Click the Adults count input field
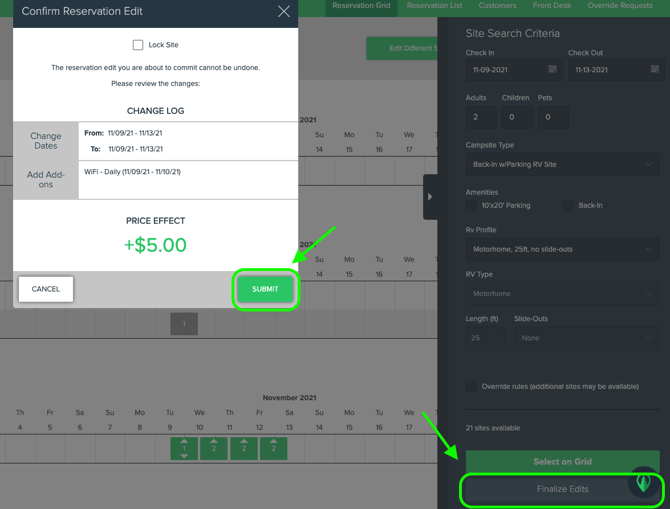 tap(483, 117)
